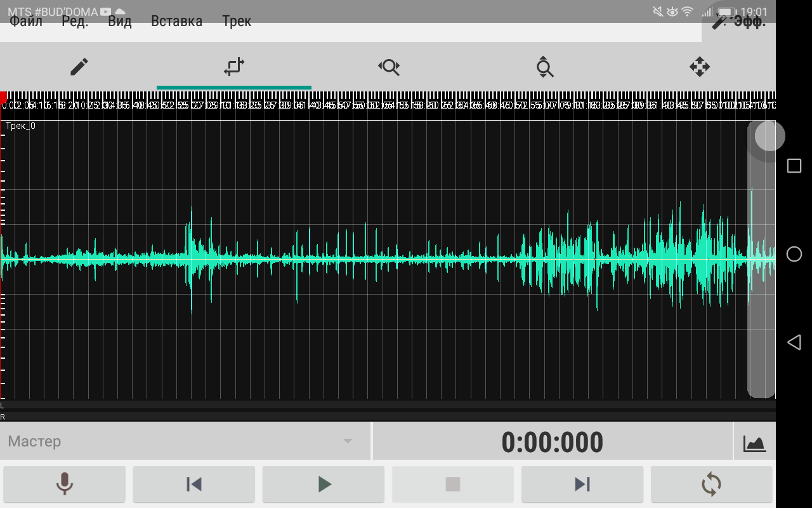
Task: Open the Мастер dropdown
Action: (185, 441)
